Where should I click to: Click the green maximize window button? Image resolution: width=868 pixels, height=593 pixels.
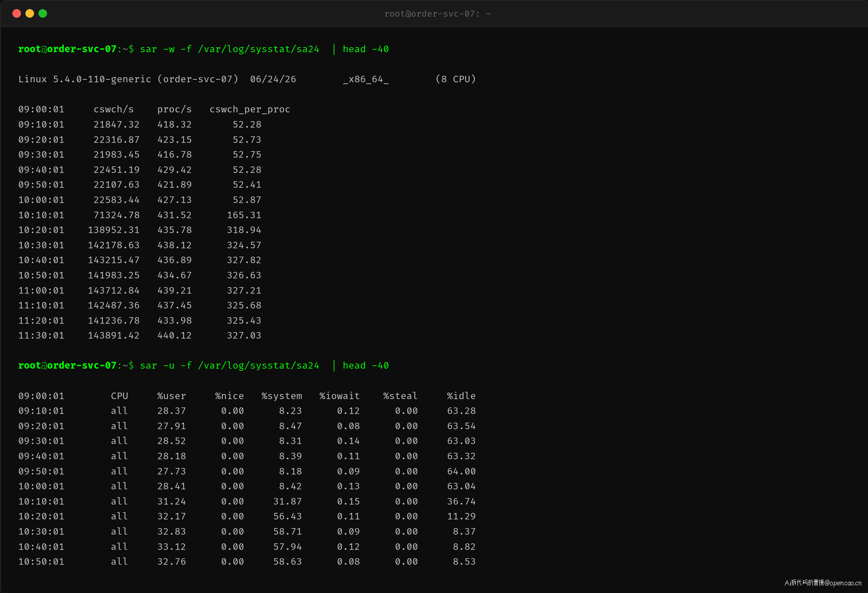point(43,14)
